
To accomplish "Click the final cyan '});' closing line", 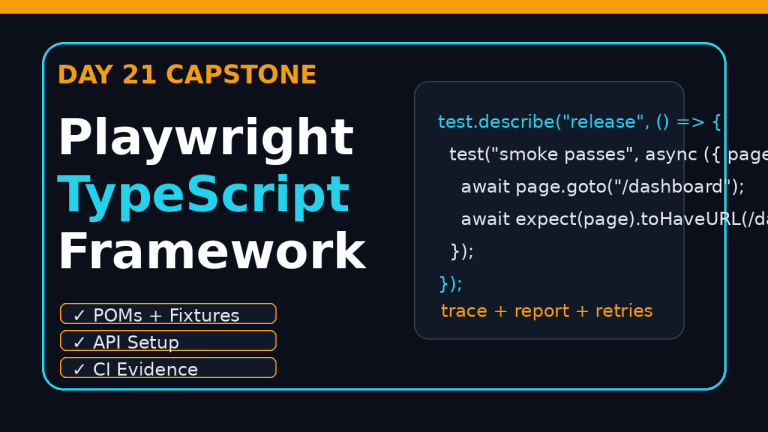I will pos(451,284).
